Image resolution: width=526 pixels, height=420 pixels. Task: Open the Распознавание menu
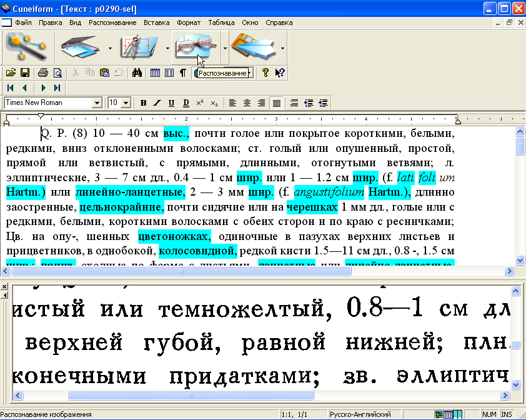112,22
